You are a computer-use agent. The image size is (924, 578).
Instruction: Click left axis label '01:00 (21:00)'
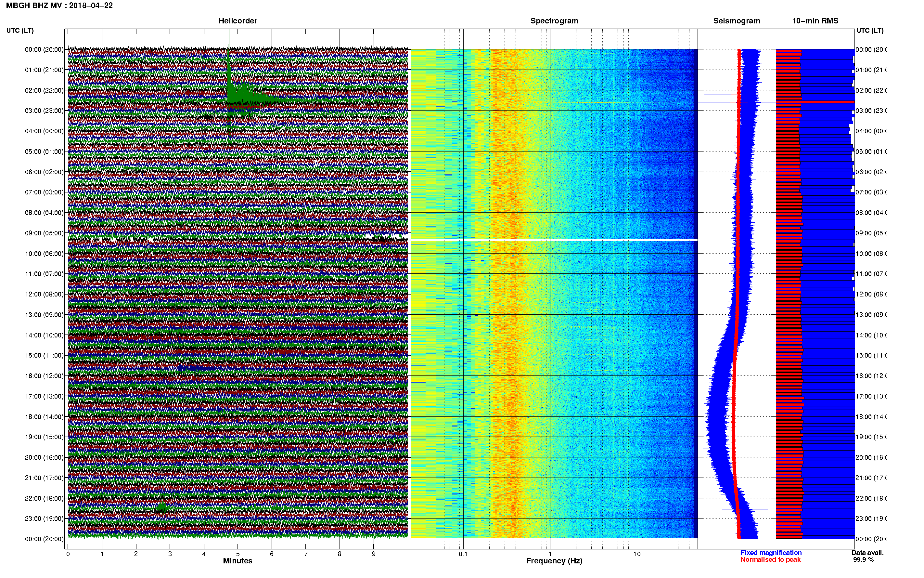pyautogui.click(x=44, y=70)
